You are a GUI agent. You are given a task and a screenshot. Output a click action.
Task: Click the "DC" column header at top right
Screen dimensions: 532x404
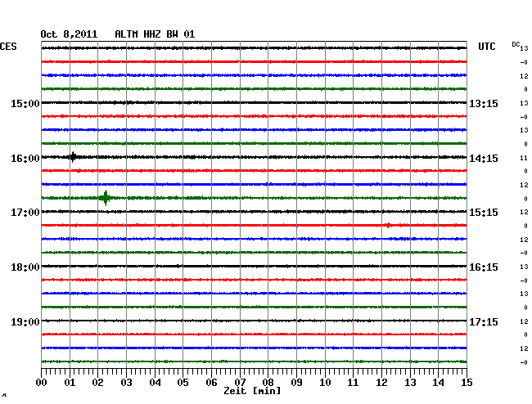[x=516, y=44]
